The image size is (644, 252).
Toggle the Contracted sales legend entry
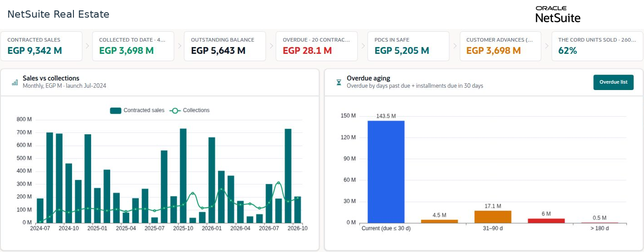point(137,110)
